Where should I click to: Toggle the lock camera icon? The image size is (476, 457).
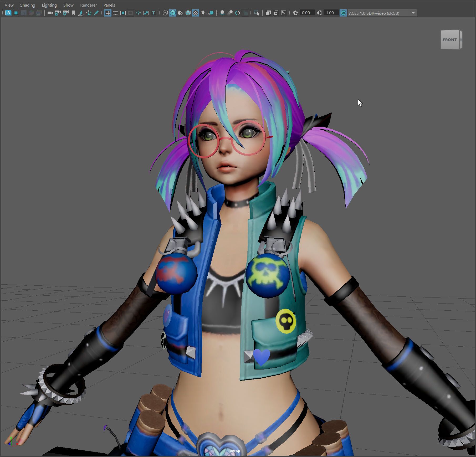58,13
